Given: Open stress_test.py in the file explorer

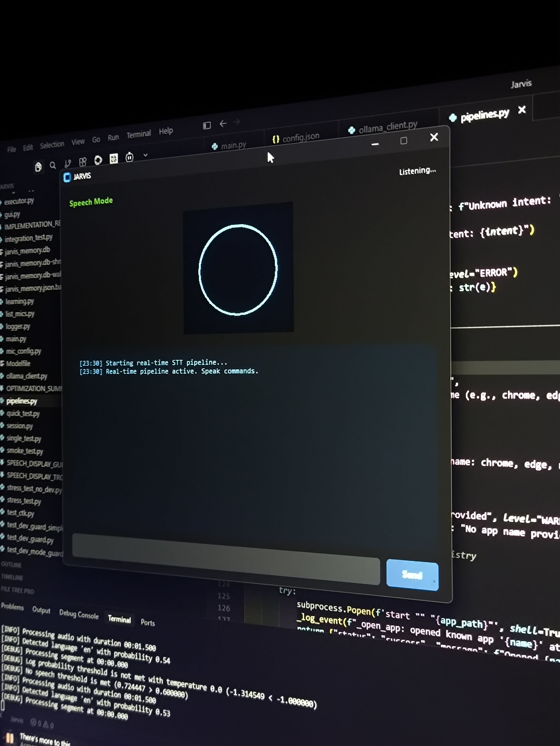Looking at the screenshot, I should [24, 501].
